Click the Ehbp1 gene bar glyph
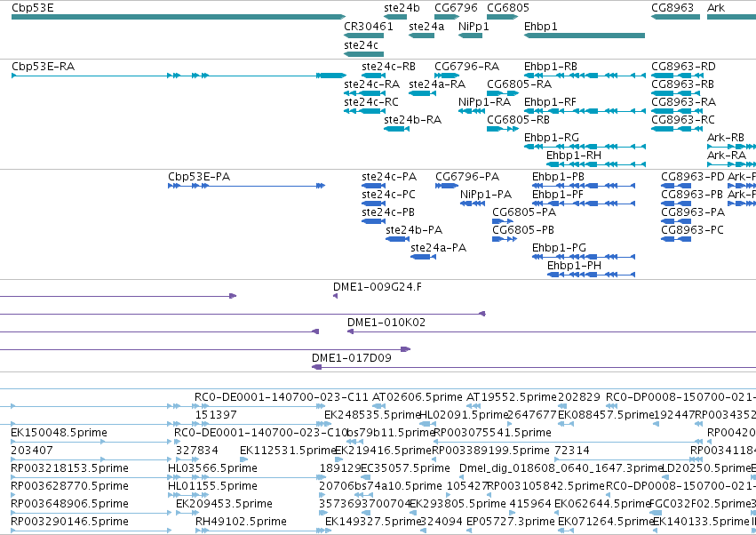 [585, 36]
